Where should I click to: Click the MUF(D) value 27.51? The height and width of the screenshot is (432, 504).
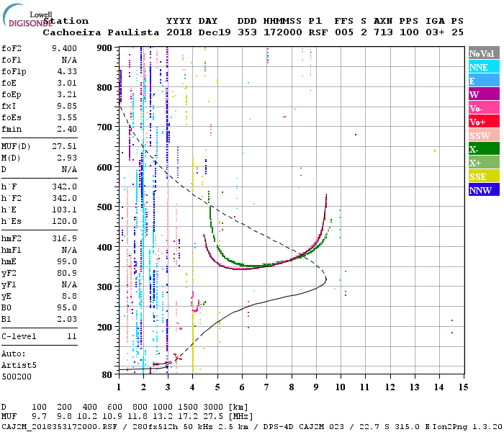64,147
